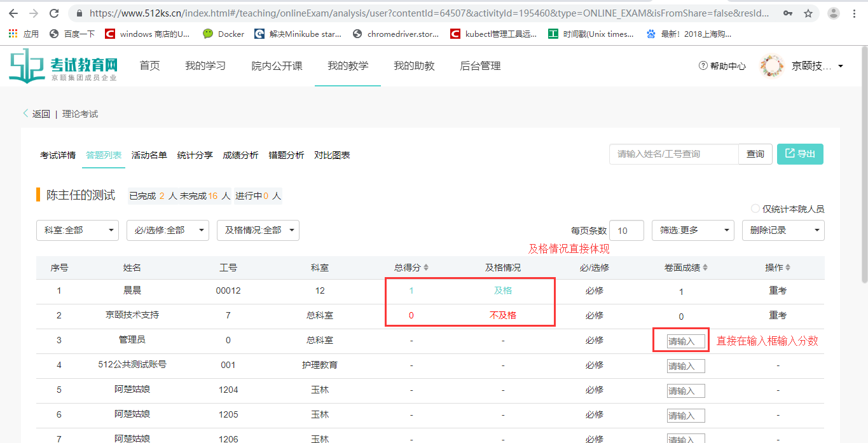Viewport: 868px width, 443px height.
Task: Open 我的助教 navigation item
Action: pyautogui.click(x=414, y=65)
